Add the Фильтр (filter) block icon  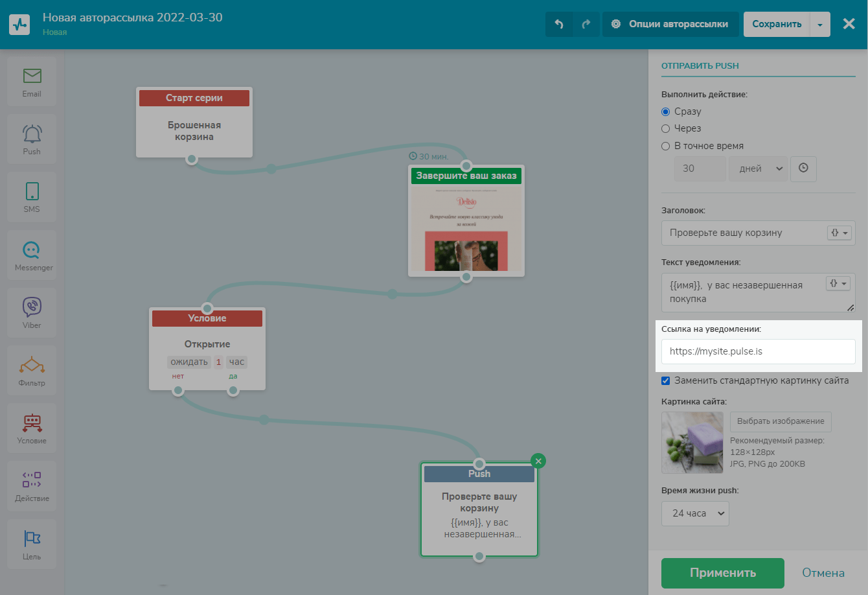pyautogui.click(x=32, y=366)
